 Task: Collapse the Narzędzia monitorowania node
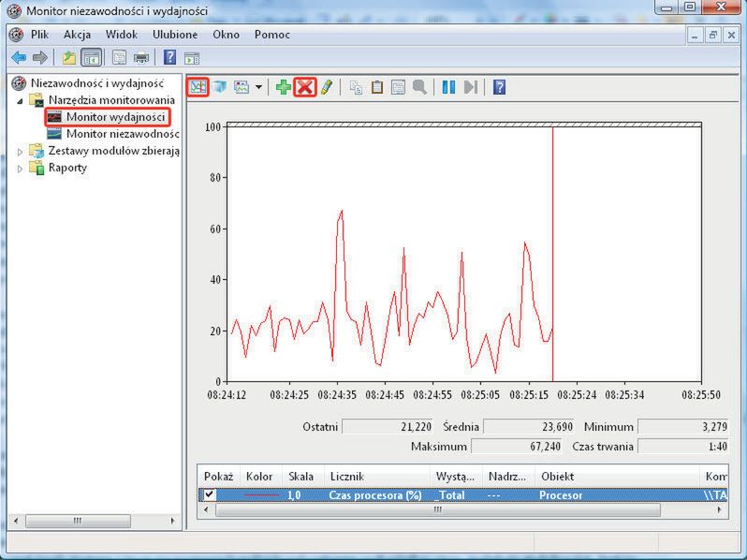coord(21,100)
